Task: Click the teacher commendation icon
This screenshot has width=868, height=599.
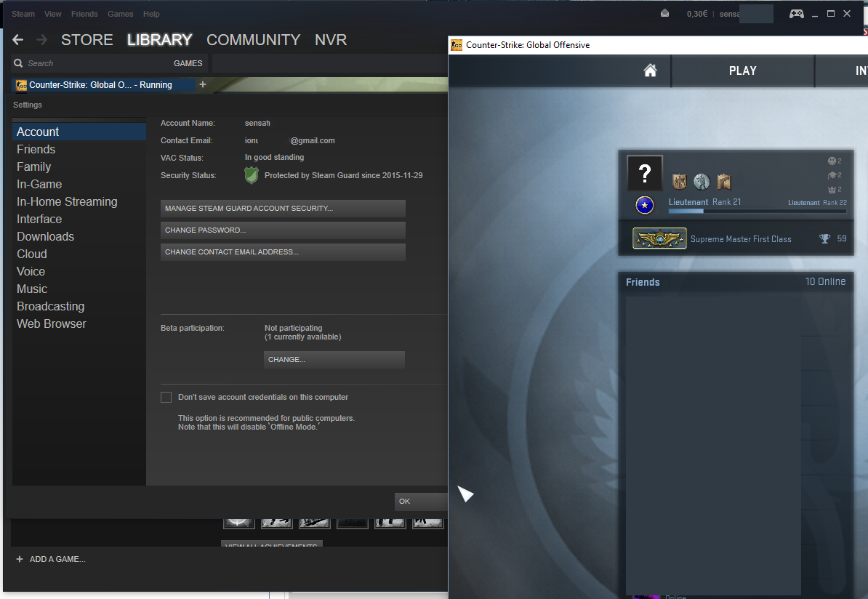Action: pos(832,175)
